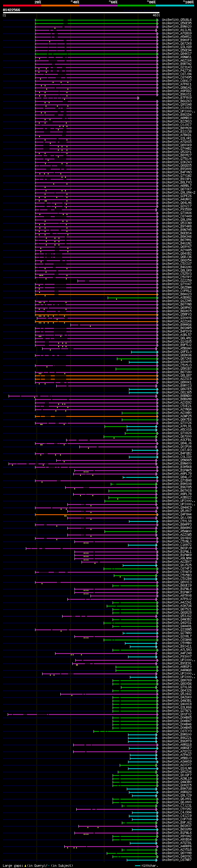The height and width of the screenshot is (868, 197).
Task: Open hit UniRef100_Q9FEL0
Action: coord(177,352)
